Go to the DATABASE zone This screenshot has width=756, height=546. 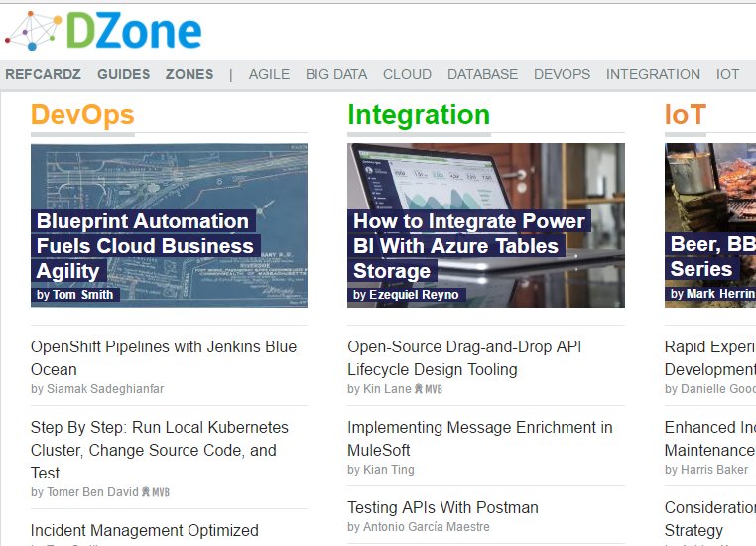[482, 74]
